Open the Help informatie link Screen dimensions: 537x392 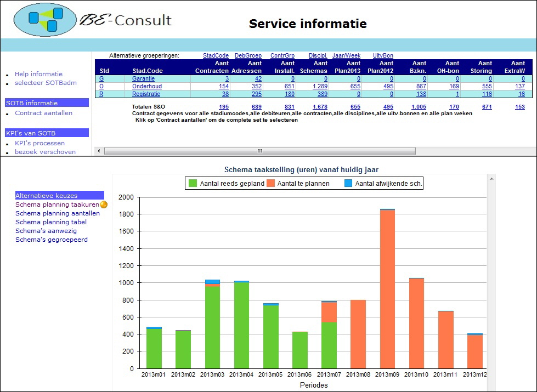(x=38, y=74)
